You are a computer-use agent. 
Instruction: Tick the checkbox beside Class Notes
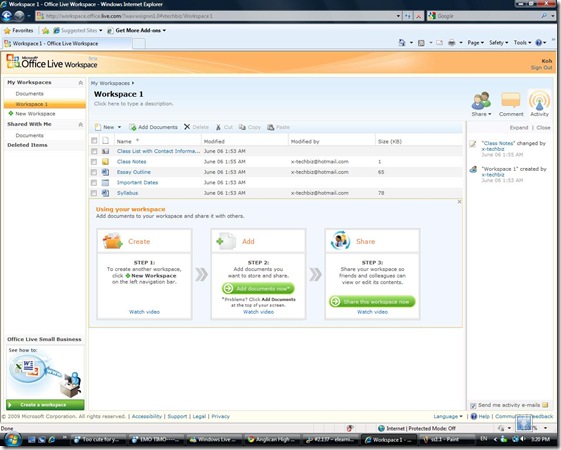pos(94,162)
